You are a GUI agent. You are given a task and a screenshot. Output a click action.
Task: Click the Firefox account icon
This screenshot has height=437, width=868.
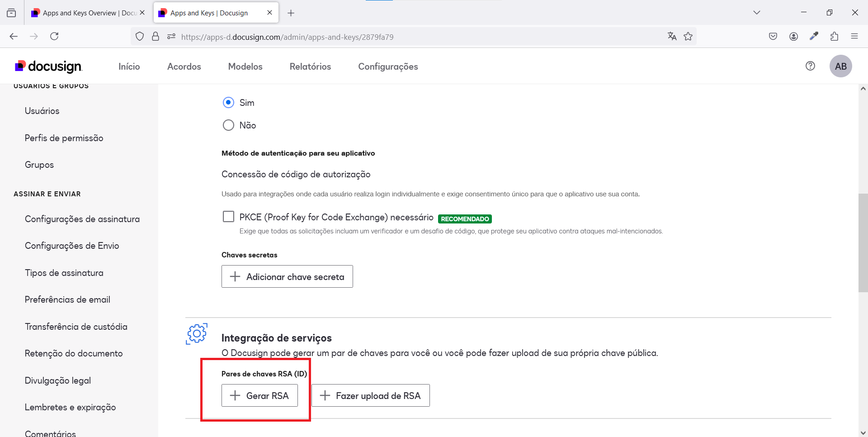tap(793, 37)
